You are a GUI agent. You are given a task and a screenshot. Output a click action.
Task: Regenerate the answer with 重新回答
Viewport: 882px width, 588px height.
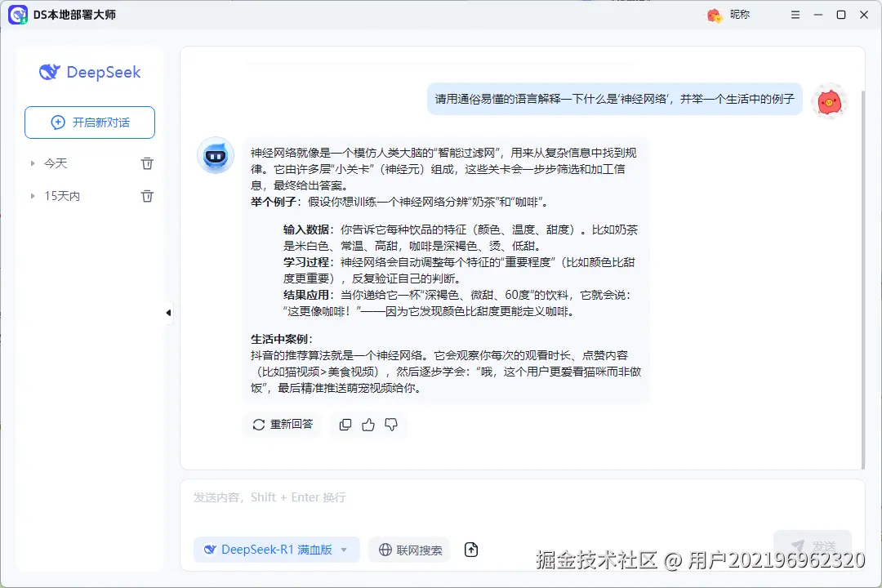click(283, 425)
